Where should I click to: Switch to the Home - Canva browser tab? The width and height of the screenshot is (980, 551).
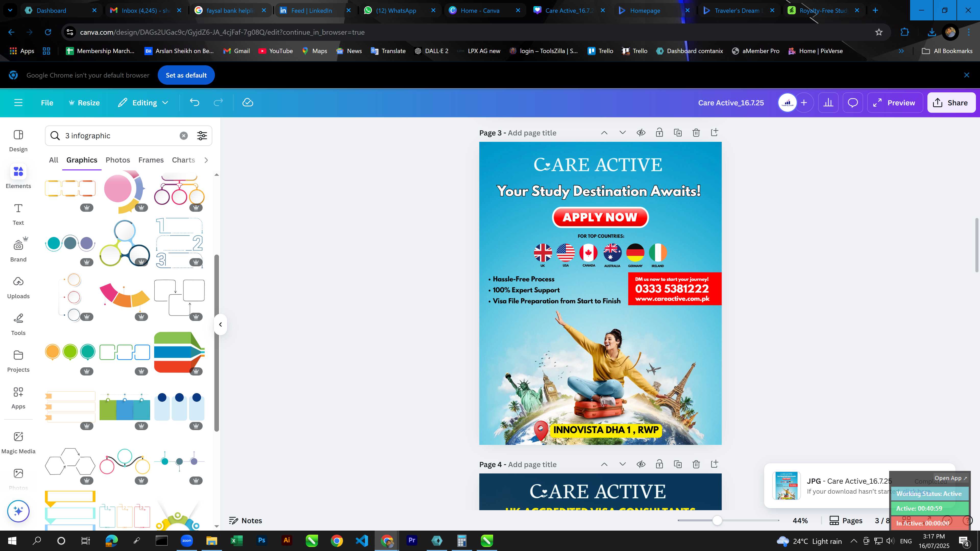(x=480, y=11)
